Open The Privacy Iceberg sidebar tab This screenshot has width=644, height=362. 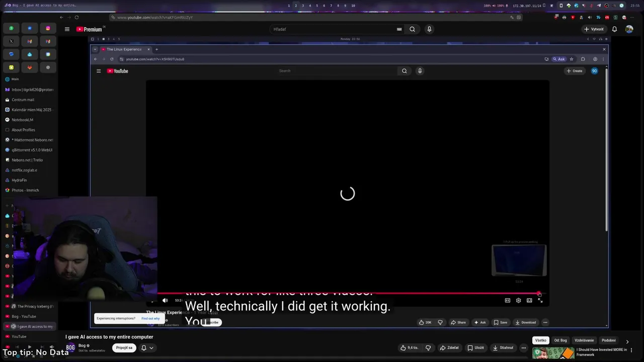tap(29, 306)
